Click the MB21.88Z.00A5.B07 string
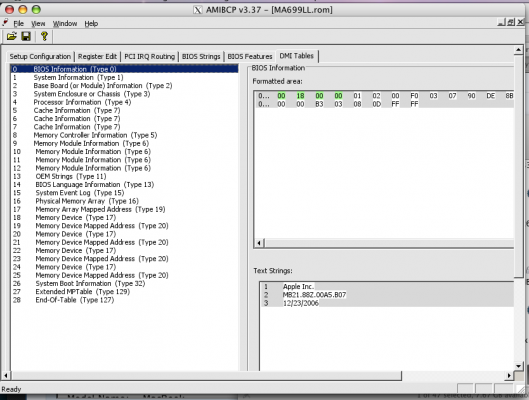529x400 pixels. pyautogui.click(x=314, y=295)
